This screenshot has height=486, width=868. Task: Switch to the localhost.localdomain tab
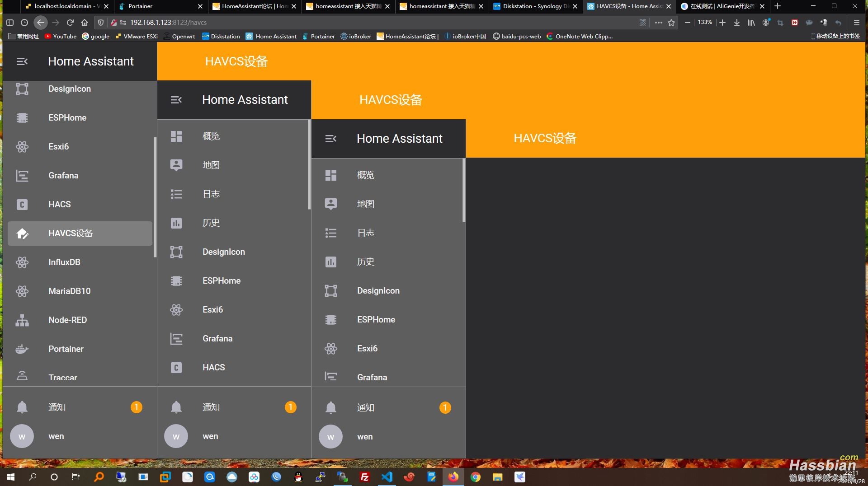tap(67, 6)
